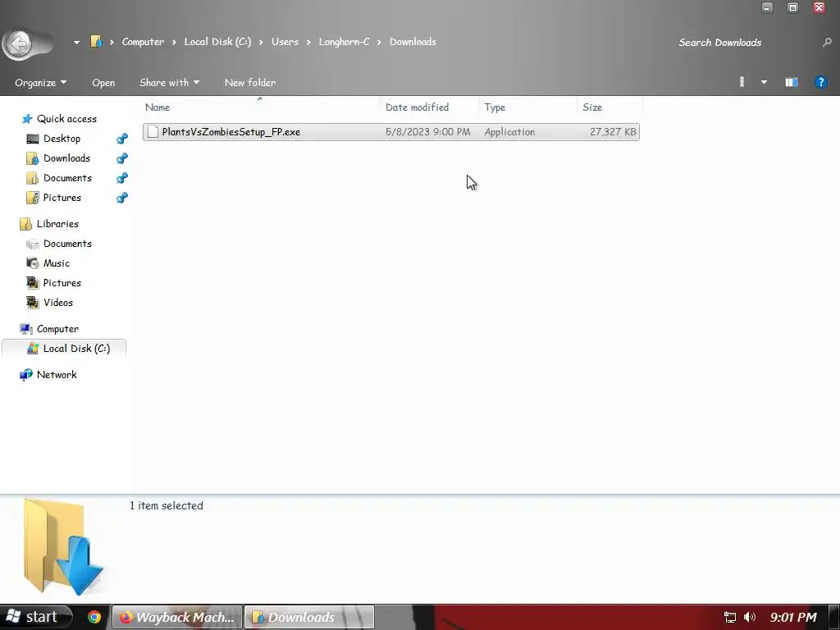Viewport: 840px width, 630px height.
Task: Expand the arrow after Local Disk (C:) breadcrumb
Action: [261, 42]
